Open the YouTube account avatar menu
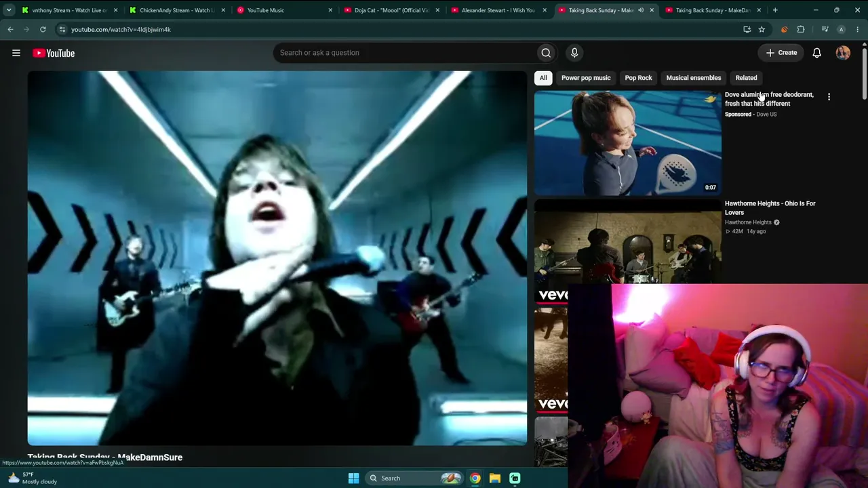 (843, 53)
